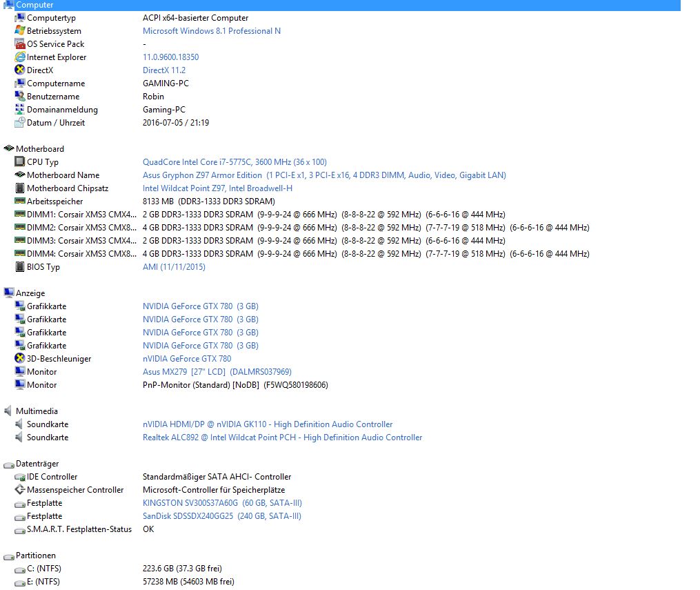This screenshot has height=590, width=700.
Task: Open the SanDisk SDSSDX240GG25 drive link
Action: pos(222,516)
